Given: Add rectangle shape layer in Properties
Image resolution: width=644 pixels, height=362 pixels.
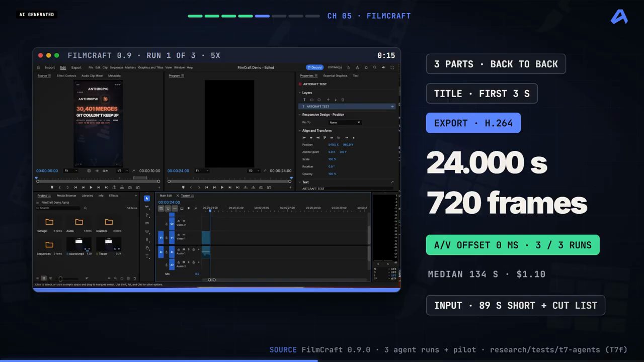Looking at the screenshot, I should [x=312, y=100].
